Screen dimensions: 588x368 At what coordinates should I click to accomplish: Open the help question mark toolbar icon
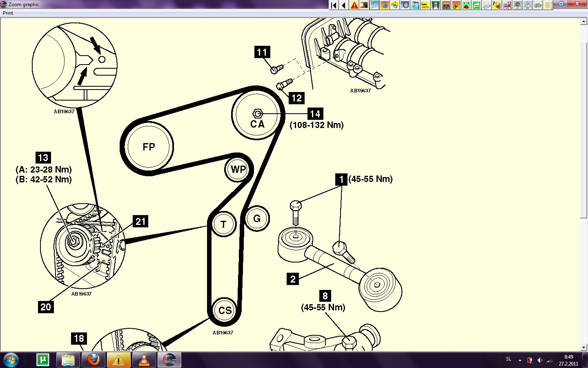click(x=497, y=5)
